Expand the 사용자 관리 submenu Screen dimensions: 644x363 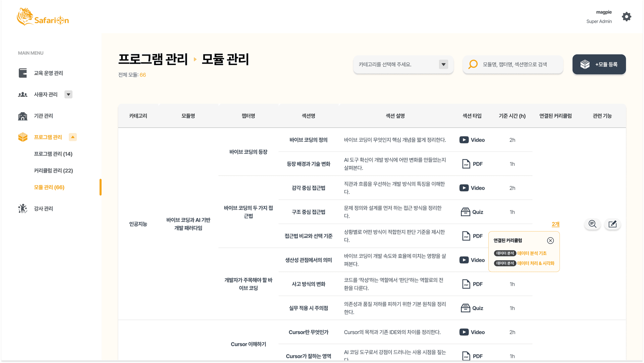tap(68, 94)
